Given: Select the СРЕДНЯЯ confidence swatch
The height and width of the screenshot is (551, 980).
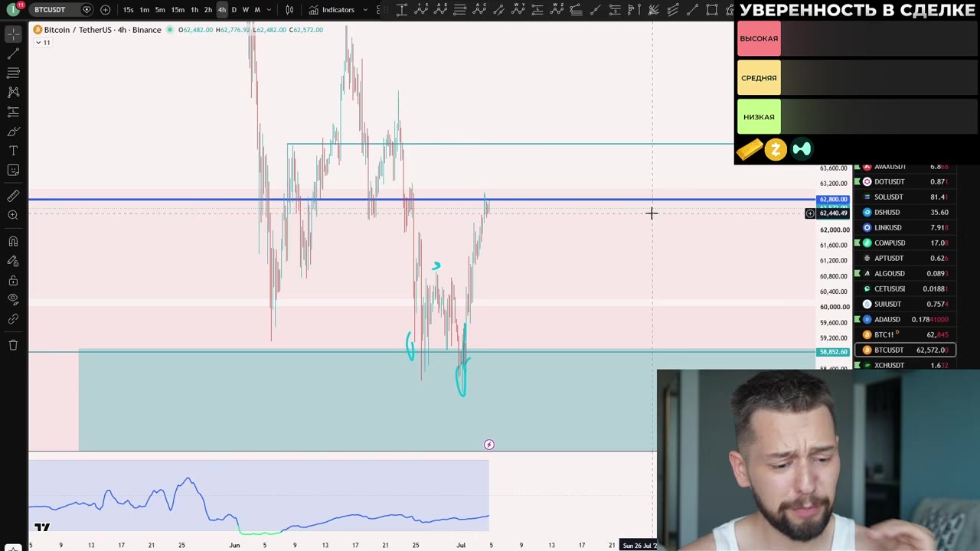Looking at the screenshot, I should coord(759,78).
